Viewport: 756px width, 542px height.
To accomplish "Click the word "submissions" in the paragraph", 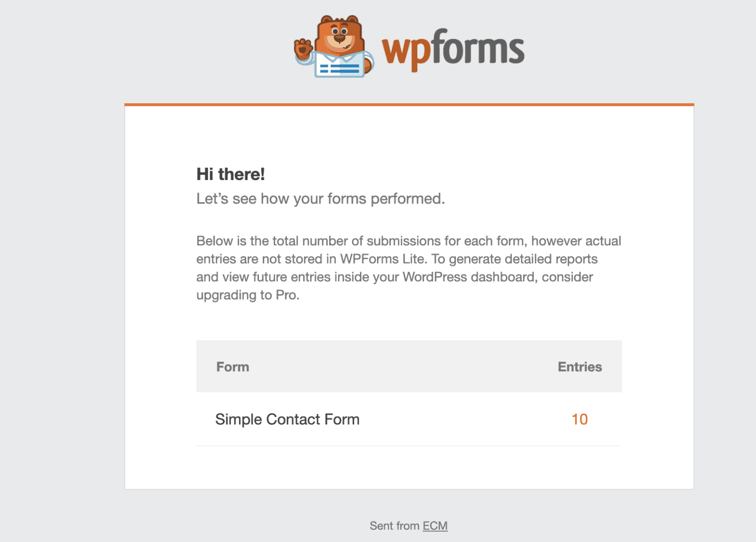I will (x=398, y=241).
